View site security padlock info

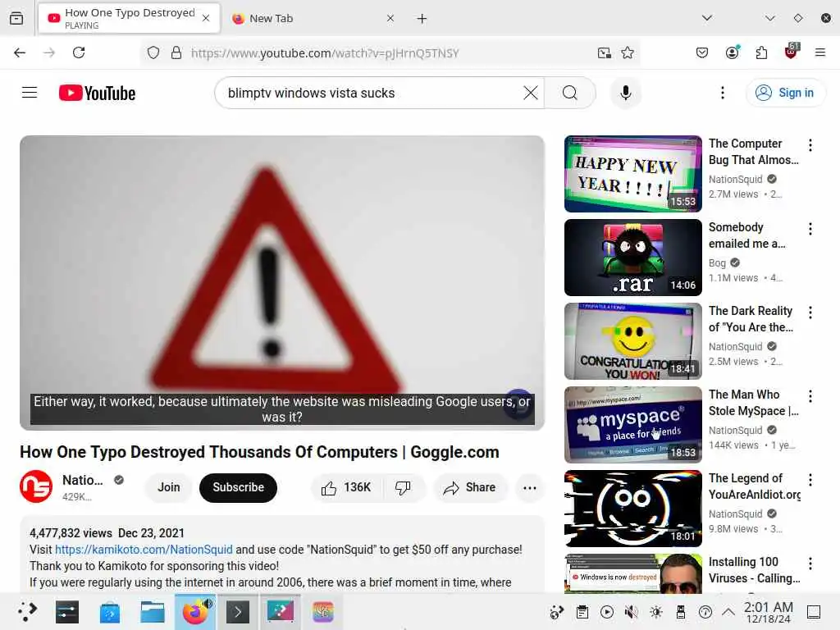pyautogui.click(x=176, y=52)
